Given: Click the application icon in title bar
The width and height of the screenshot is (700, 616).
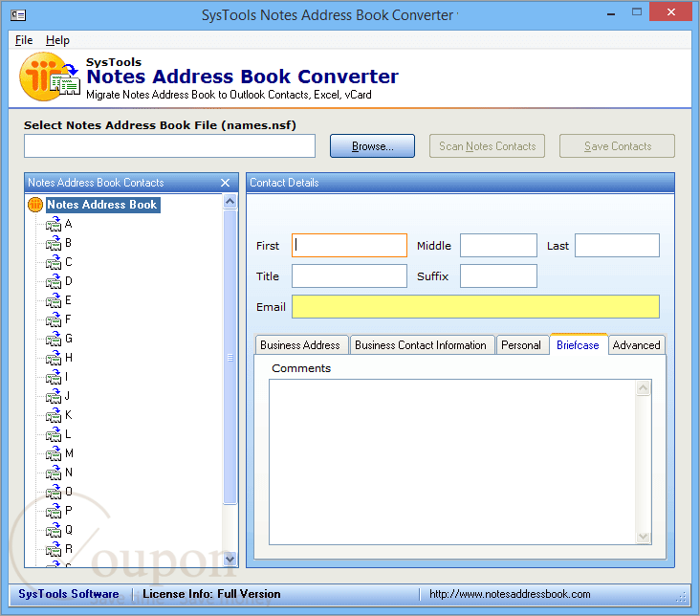Looking at the screenshot, I should [x=18, y=15].
